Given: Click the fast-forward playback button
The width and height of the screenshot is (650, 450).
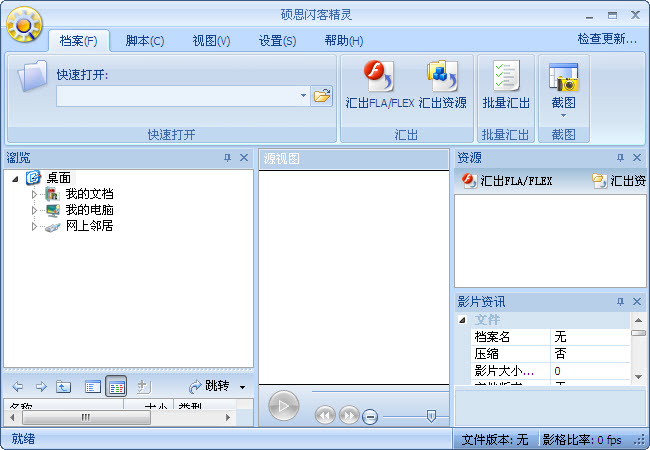Looking at the screenshot, I should point(349,415).
